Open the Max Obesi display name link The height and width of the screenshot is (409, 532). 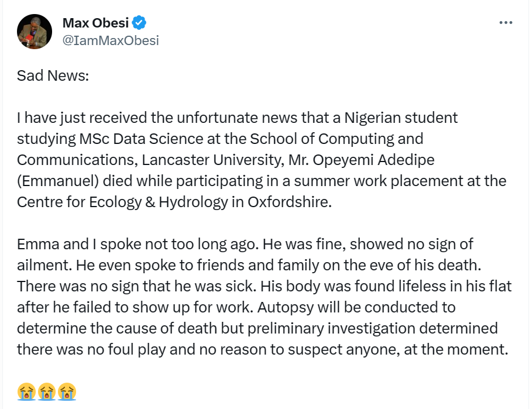96,23
